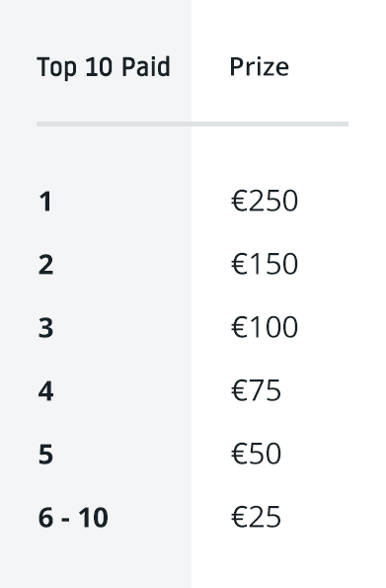Screen dimensions: 386x588
Task: Click the €100 third place prize
Action: pos(265,327)
